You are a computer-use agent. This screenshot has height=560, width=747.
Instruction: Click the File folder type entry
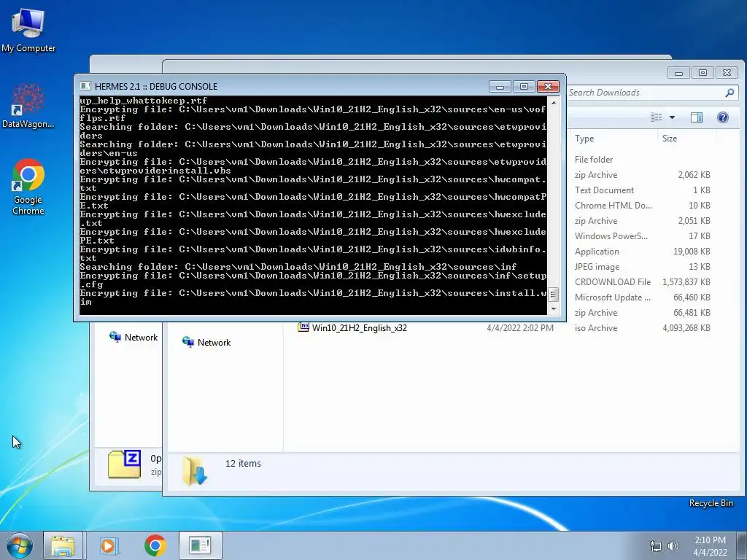pos(594,160)
